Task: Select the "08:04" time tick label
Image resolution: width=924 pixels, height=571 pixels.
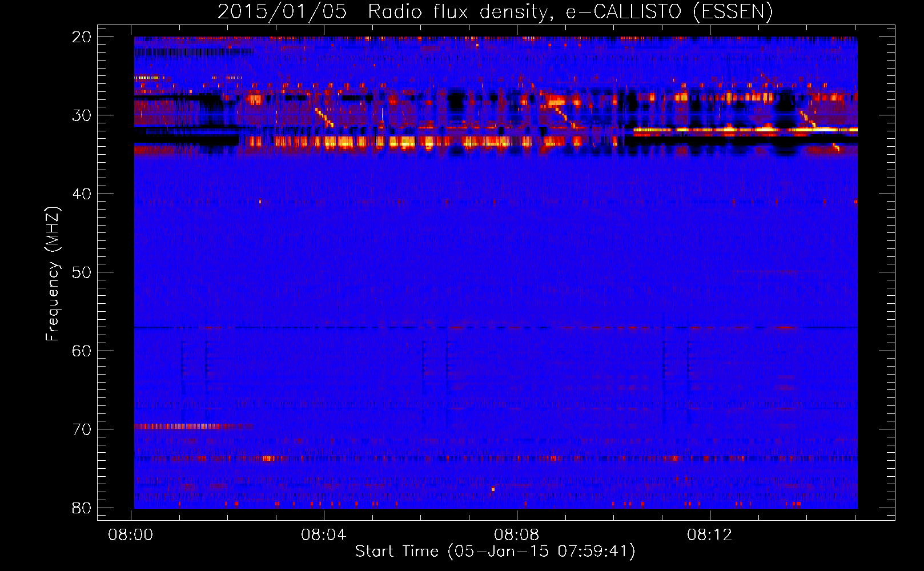Action: click(x=324, y=535)
